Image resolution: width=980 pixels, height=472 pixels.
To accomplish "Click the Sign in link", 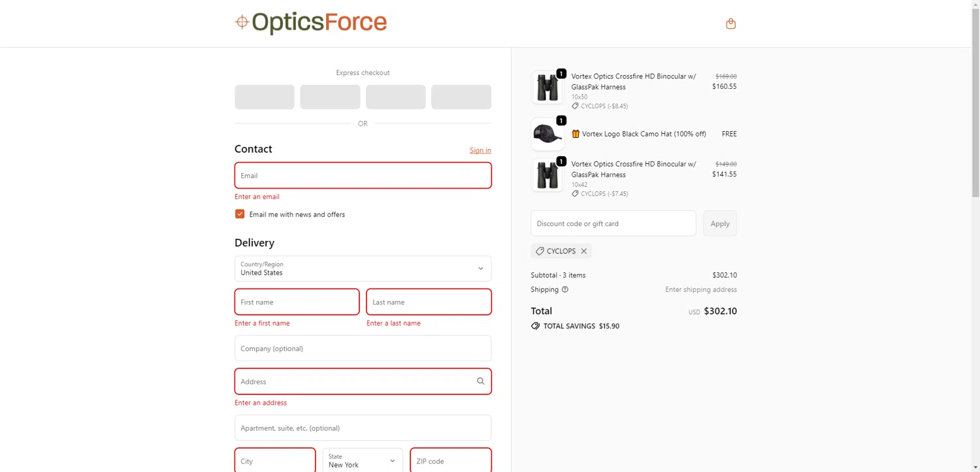I will [480, 150].
